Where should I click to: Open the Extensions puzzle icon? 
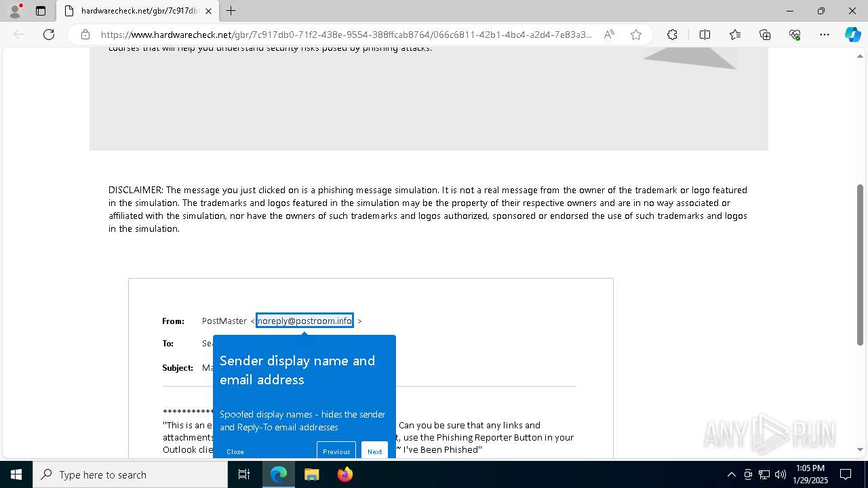point(672,35)
